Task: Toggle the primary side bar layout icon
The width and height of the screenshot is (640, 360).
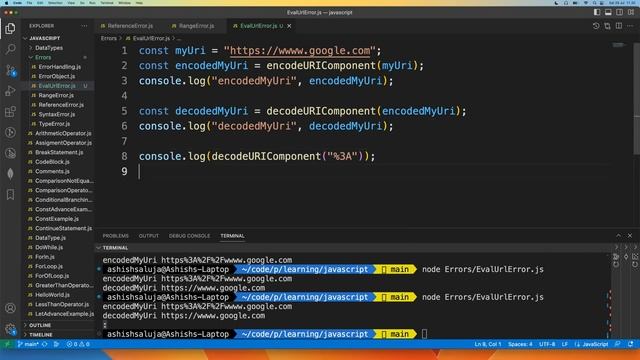Action: pos(597,12)
